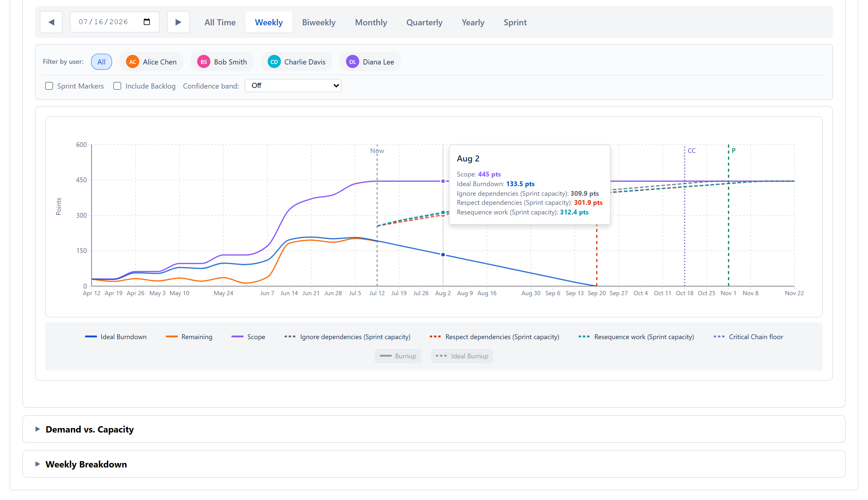868x500 pixels.
Task: Filter by user Diana Lee
Action: (370, 62)
